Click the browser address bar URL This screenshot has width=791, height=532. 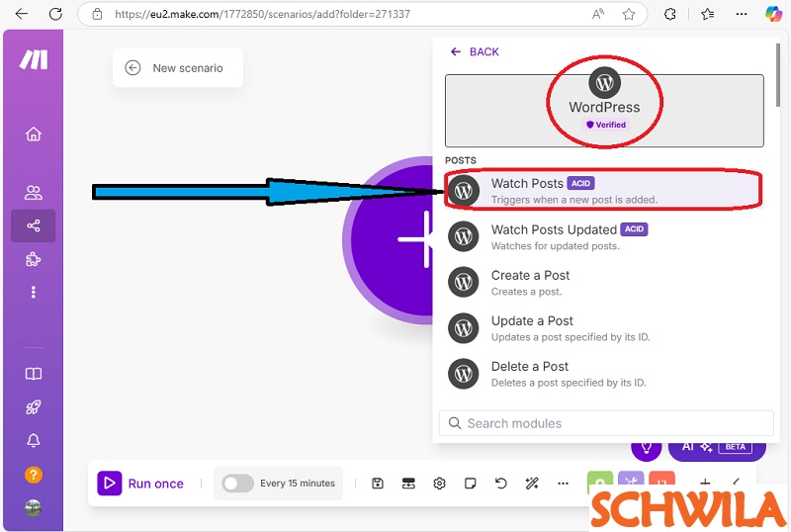point(262,14)
